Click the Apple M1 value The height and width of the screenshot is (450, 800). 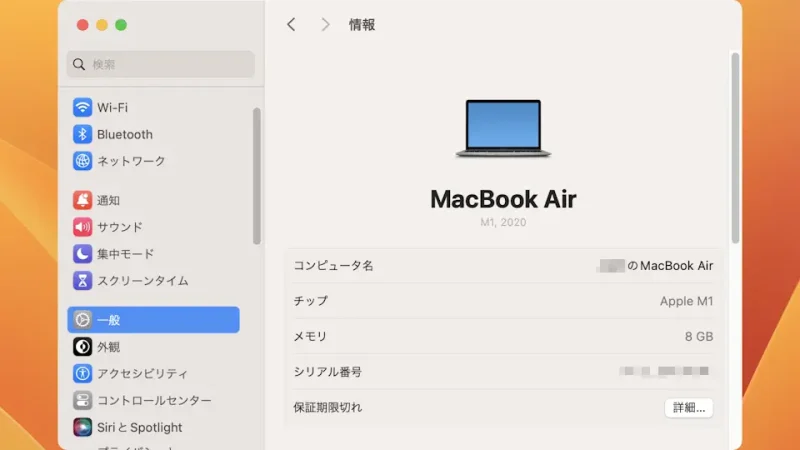686,301
